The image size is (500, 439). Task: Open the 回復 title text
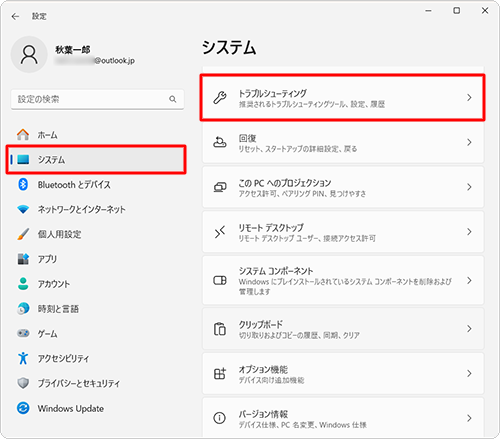[x=247, y=138]
